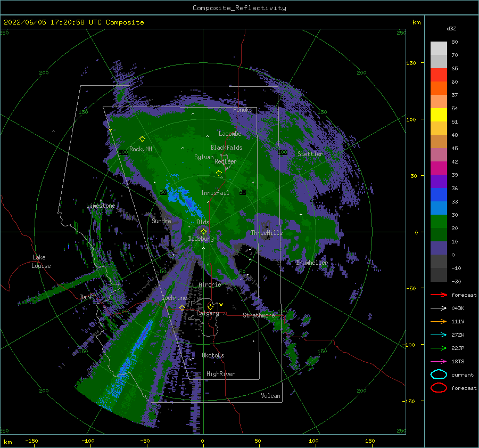479x448 pixels.
Task: Select the cyan current ellipse icon
Action: coord(439,374)
